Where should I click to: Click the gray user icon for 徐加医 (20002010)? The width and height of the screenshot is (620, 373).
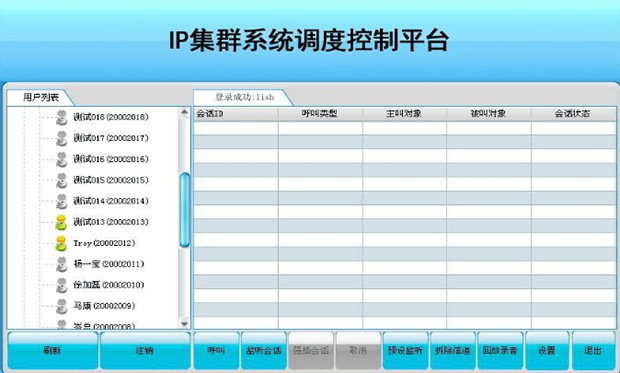(61, 285)
